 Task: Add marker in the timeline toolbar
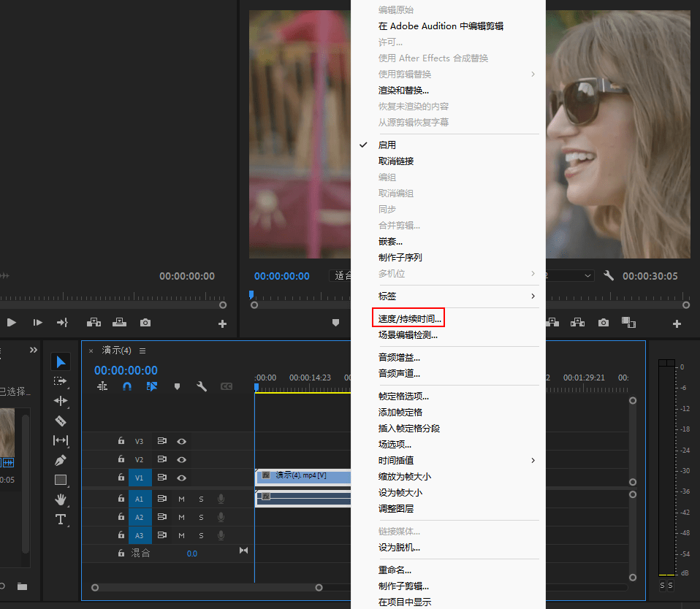click(x=178, y=386)
